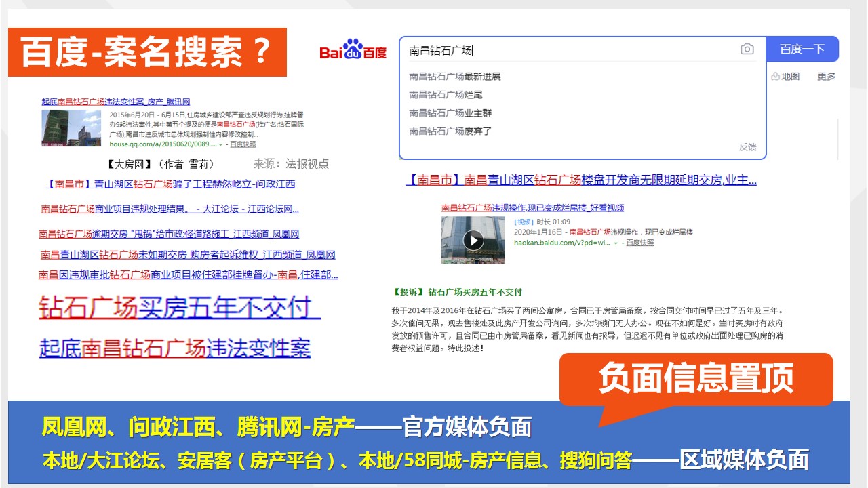The height and width of the screenshot is (488, 868).
Task: Expand dropdown arrow beside house.qq.com URL
Action: pyautogui.click(x=220, y=144)
